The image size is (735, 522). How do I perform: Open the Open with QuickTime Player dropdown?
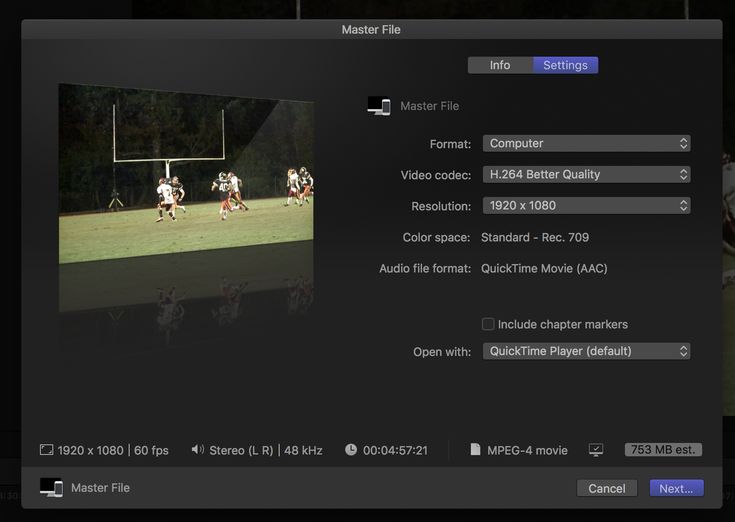click(x=586, y=351)
